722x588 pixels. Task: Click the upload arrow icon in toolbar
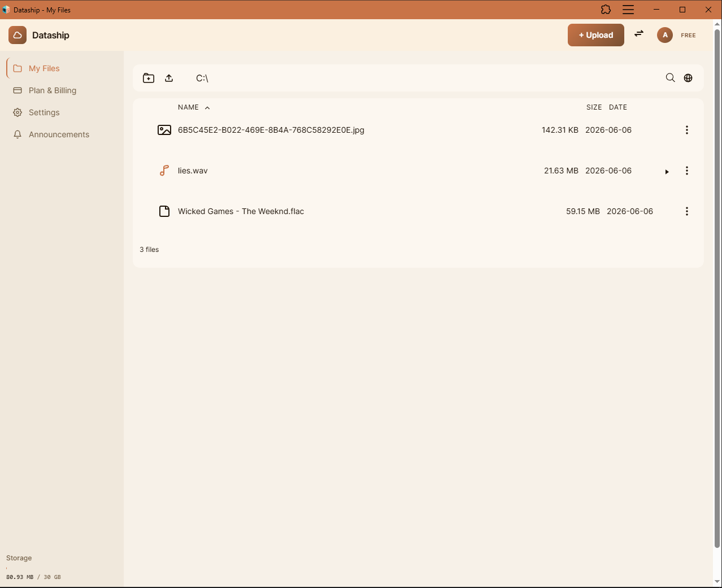[169, 78]
